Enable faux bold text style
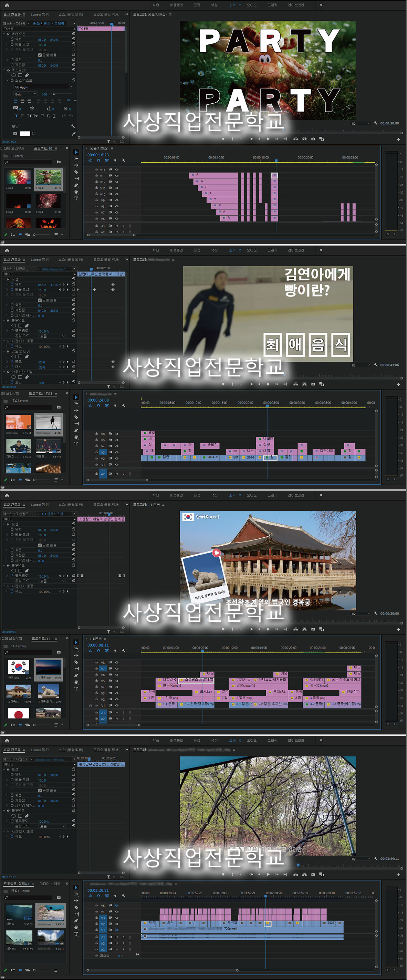 tap(16, 116)
